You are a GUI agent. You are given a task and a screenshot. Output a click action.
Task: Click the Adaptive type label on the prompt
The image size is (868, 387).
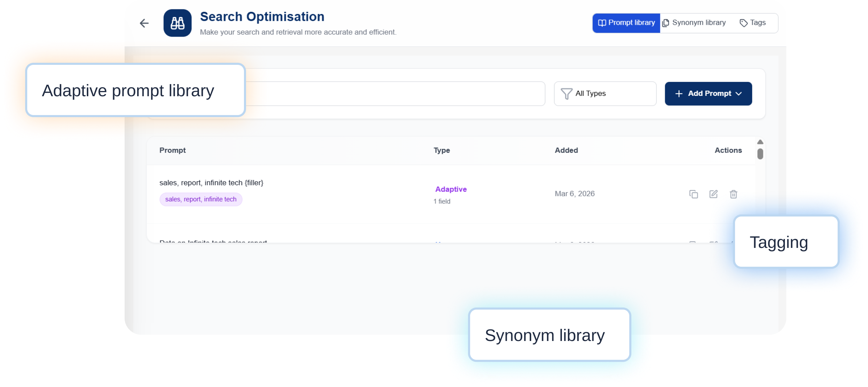coord(451,189)
